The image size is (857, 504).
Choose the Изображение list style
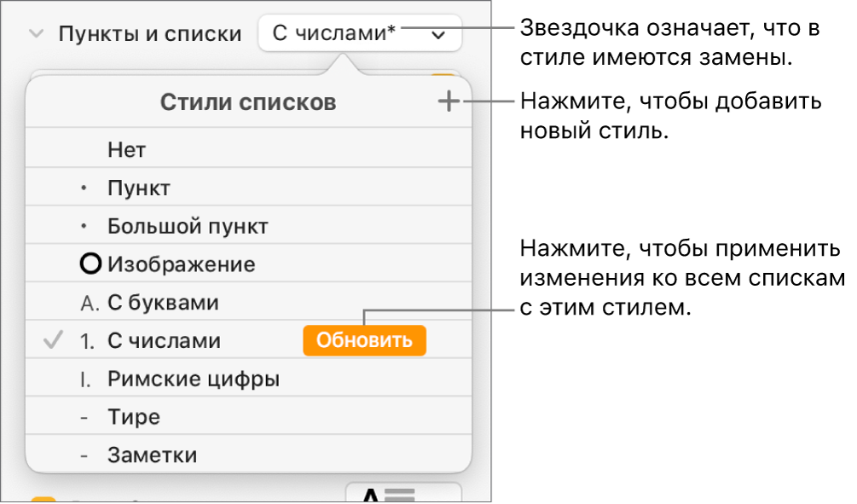tap(249, 264)
